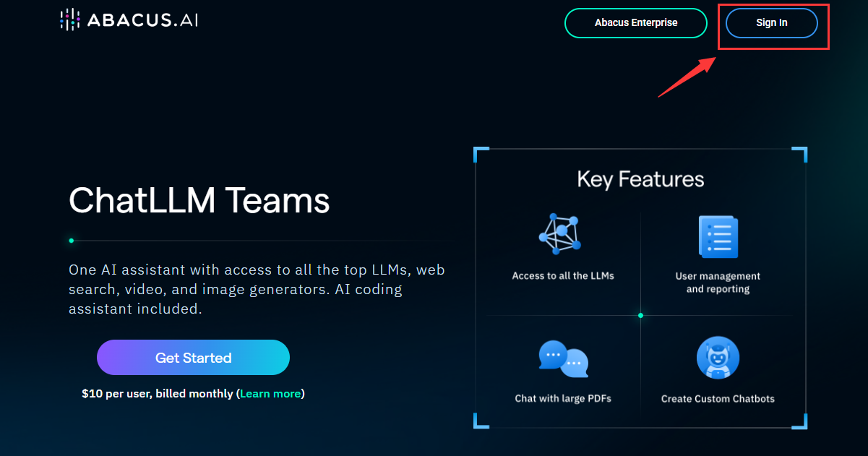Click the '$10 per user, billed monthly' text

[158, 394]
